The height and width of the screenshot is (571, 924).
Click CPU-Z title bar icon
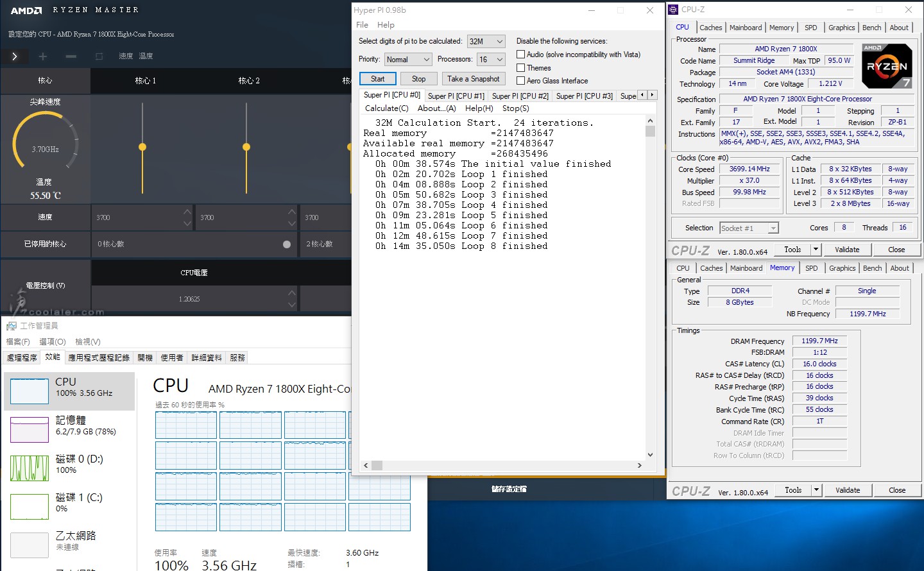pyautogui.click(x=673, y=10)
